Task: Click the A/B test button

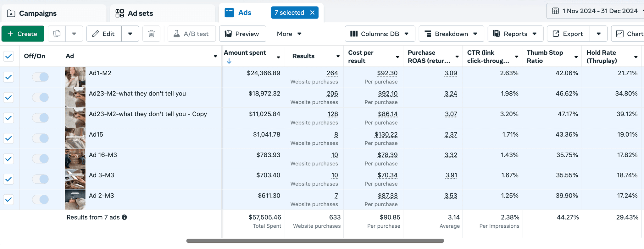Action: tap(192, 34)
